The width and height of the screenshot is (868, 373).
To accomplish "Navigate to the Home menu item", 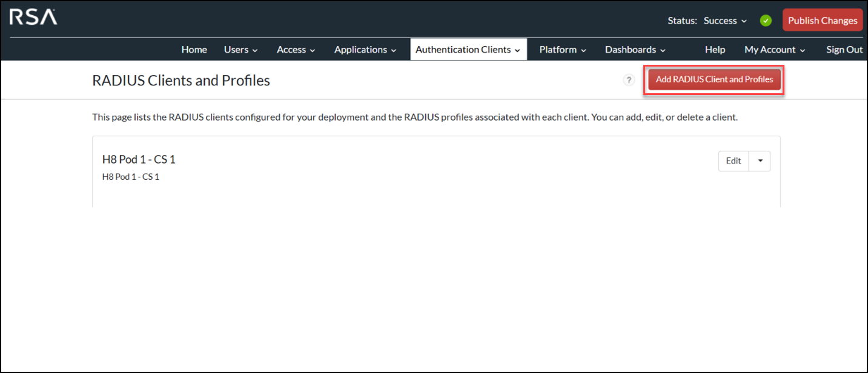I will 194,49.
